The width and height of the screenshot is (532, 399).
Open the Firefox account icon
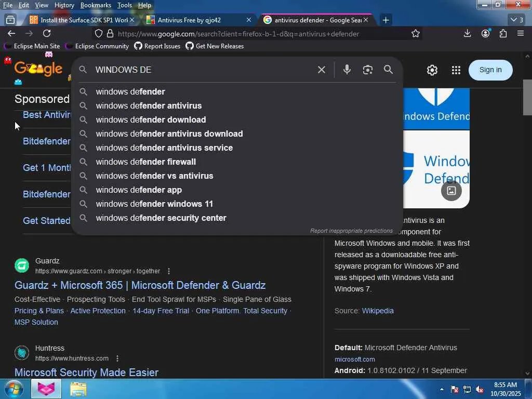pos(486,33)
